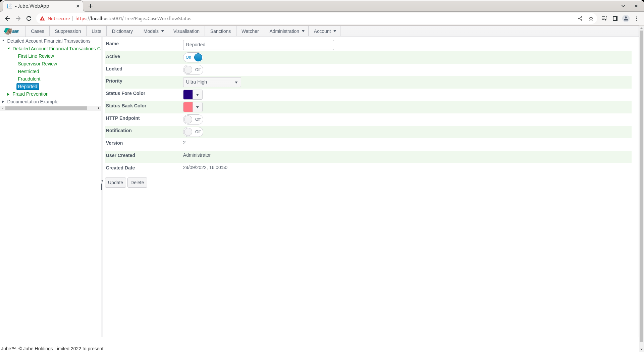Open the Chrome three-dot menu

click(637, 18)
